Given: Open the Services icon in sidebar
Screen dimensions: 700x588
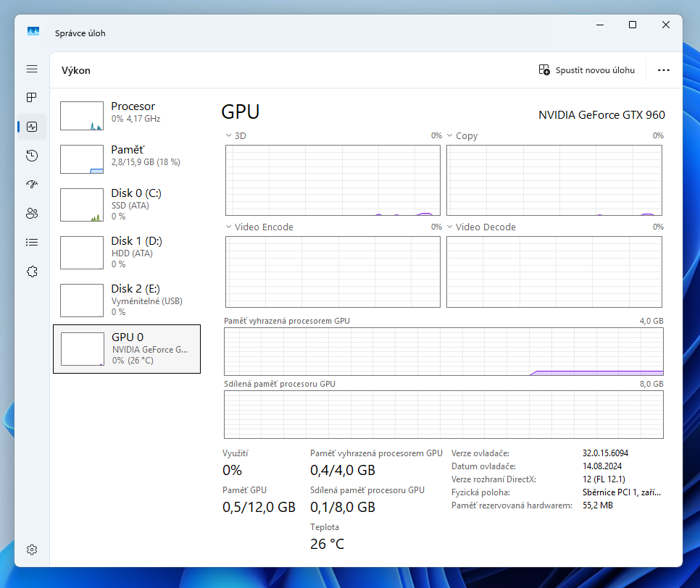Looking at the screenshot, I should point(32,271).
